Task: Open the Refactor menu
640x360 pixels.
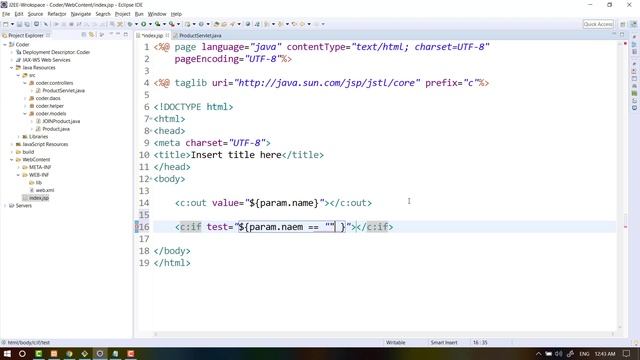Action: click(x=57, y=14)
